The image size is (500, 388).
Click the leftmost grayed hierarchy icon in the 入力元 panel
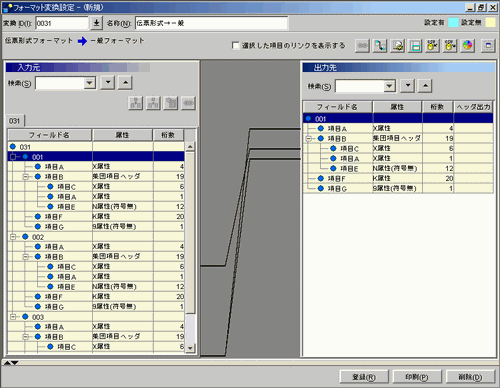[x=136, y=103]
